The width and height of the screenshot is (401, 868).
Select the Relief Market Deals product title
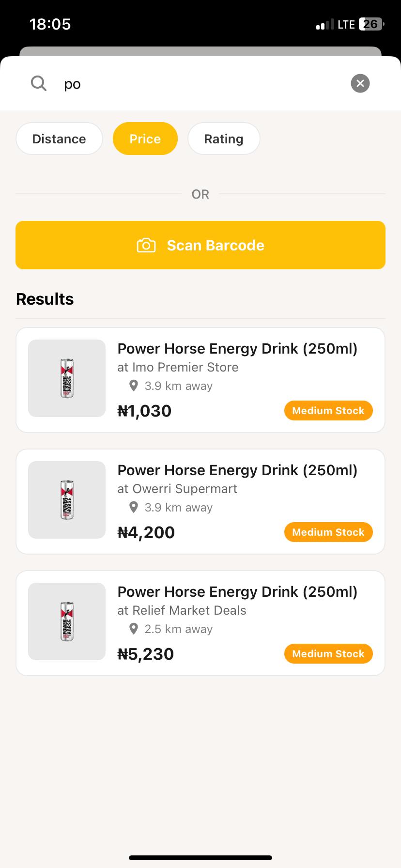coord(237,592)
